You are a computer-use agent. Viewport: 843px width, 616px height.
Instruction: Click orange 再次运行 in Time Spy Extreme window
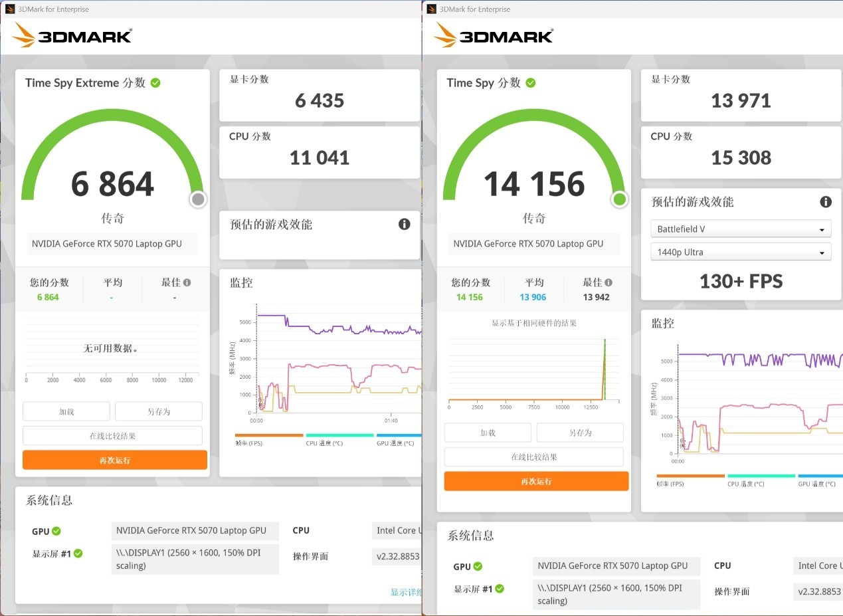pos(115,460)
